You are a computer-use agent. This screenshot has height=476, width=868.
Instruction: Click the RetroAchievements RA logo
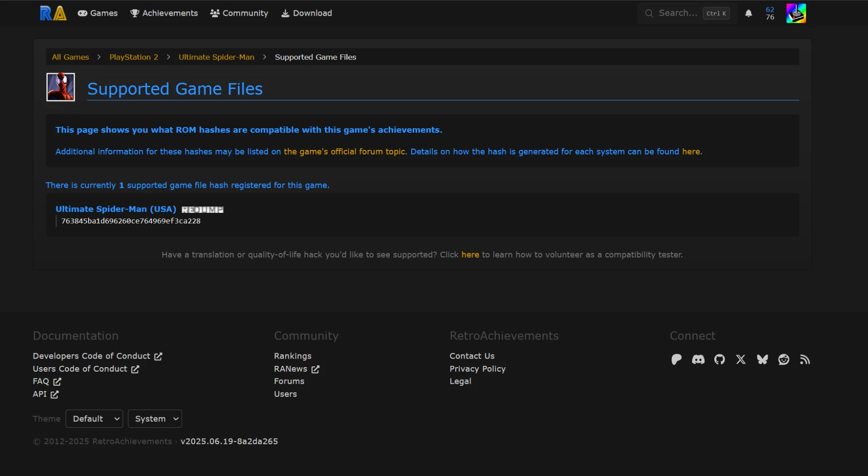(x=53, y=13)
